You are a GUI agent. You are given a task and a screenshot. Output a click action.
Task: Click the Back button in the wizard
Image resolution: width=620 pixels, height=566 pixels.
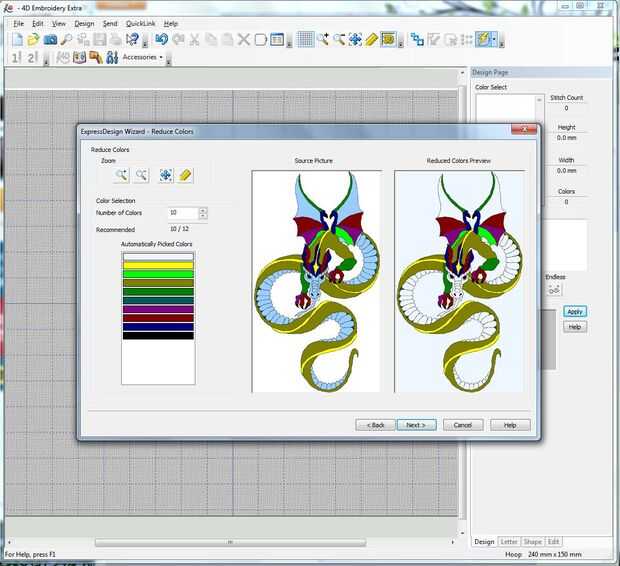(375, 425)
